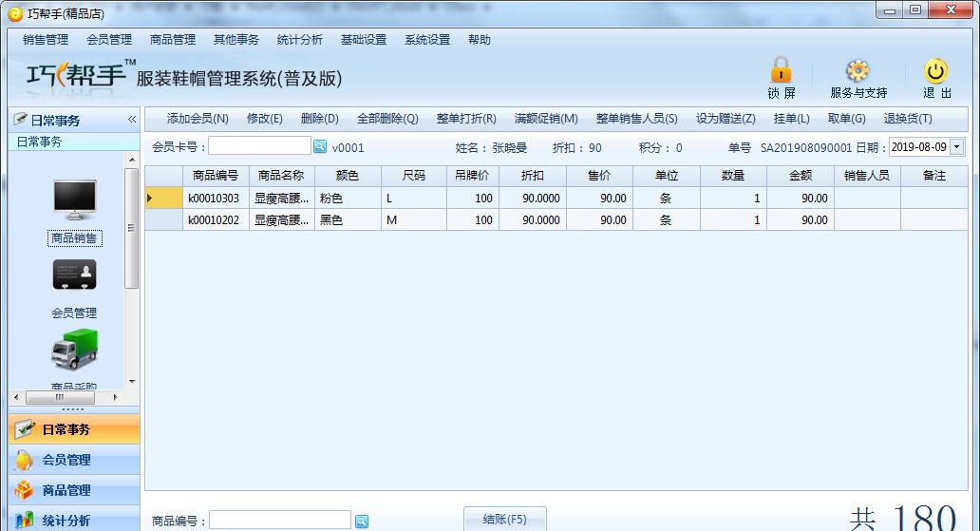The height and width of the screenshot is (531, 980).
Task: Click 删除(D) toolbar button
Action: coord(319,118)
